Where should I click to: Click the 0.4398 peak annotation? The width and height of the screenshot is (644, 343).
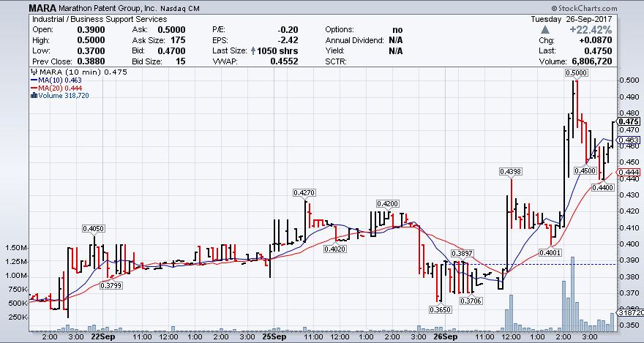click(x=510, y=171)
